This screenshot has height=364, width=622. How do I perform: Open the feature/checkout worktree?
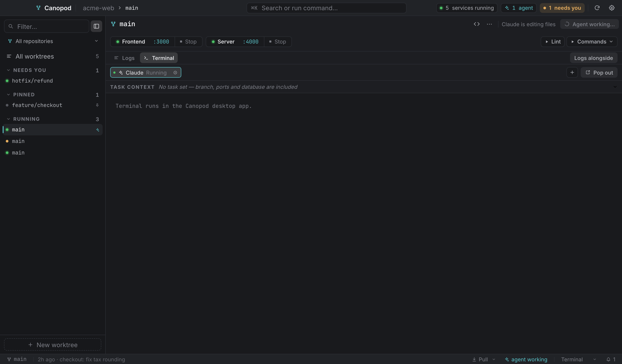53,105
